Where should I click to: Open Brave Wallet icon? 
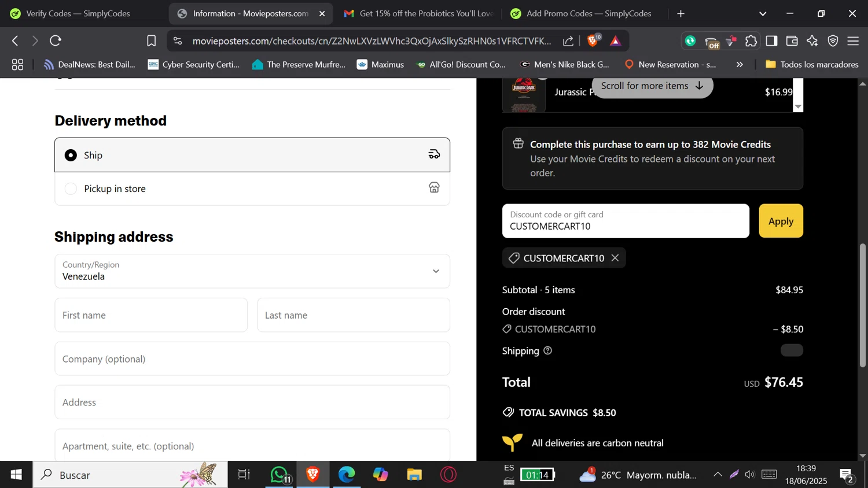pyautogui.click(x=792, y=41)
